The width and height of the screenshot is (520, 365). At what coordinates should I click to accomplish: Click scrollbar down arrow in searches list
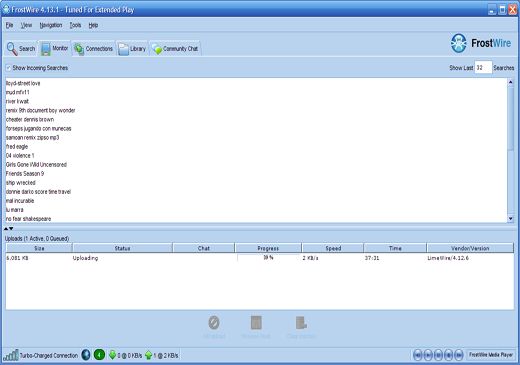(511, 219)
